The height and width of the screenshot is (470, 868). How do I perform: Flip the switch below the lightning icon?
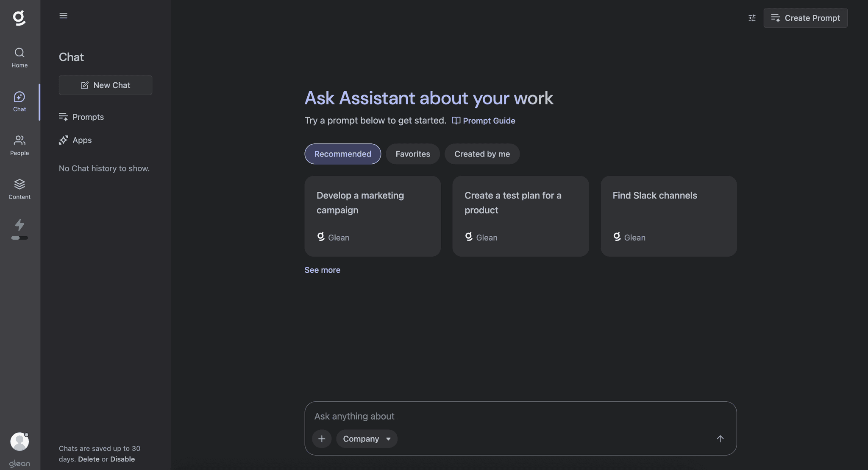click(x=19, y=238)
